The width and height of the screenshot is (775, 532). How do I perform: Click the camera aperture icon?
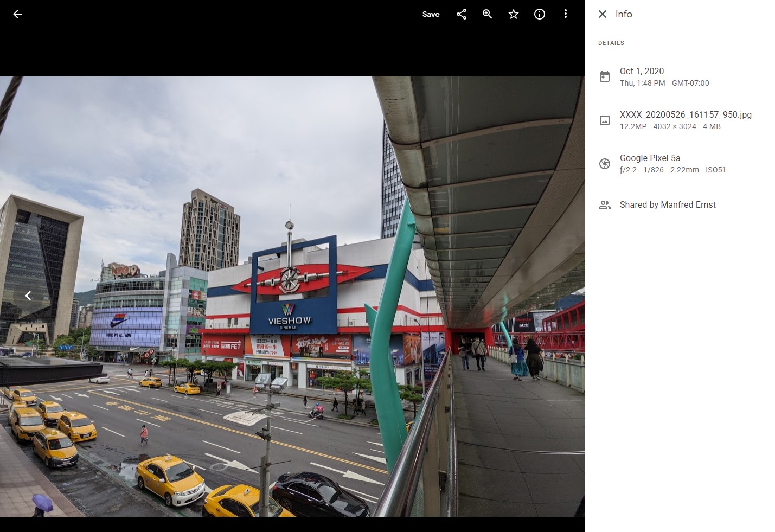click(605, 164)
